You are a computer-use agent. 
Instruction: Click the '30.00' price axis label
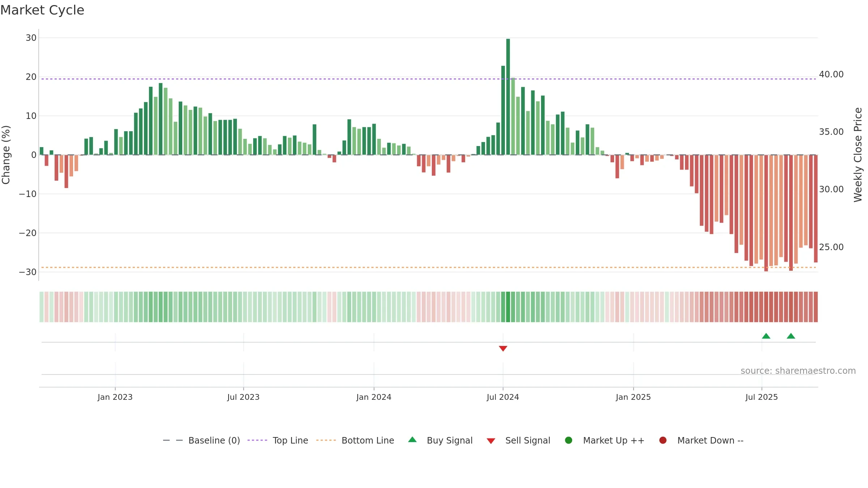pyautogui.click(x=831, y=189)
